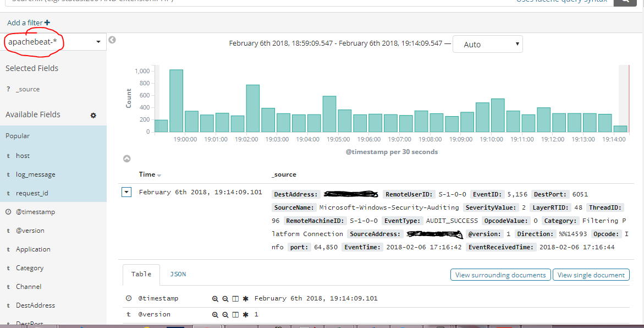Viewport: 644px width, 328px height.
Task: Click the tallest histogram bar before 19:00:00
Action: point(176,101)
